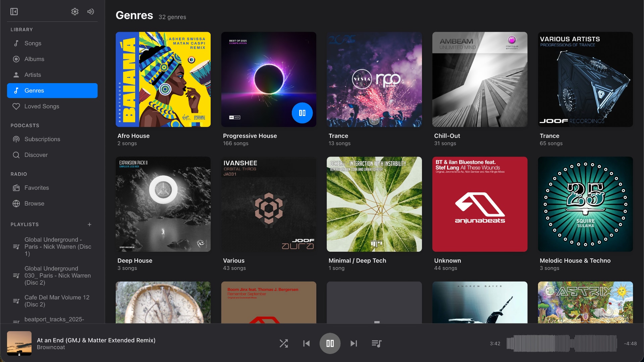Click the Vesta RPO Trance cover
Viewport: 644px width, 362px height.
coord(374,79)
